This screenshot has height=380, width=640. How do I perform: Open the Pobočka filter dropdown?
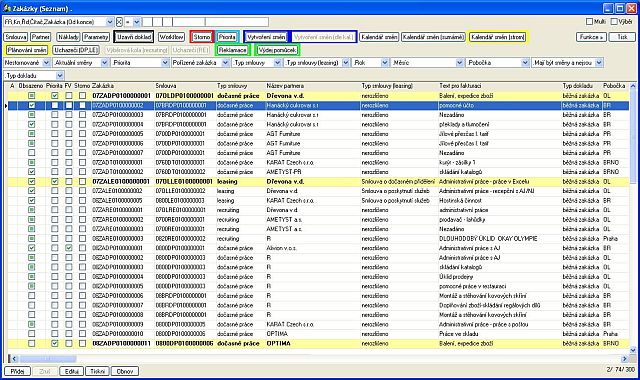point(525,63)
